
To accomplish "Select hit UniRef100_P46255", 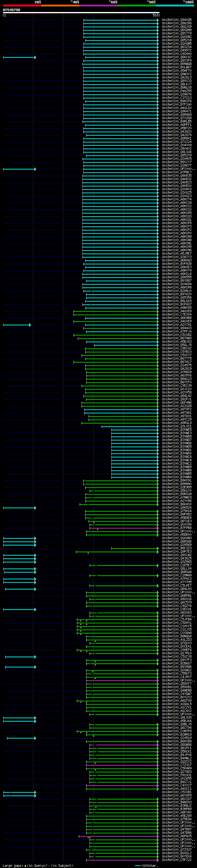I will (177, 91).
